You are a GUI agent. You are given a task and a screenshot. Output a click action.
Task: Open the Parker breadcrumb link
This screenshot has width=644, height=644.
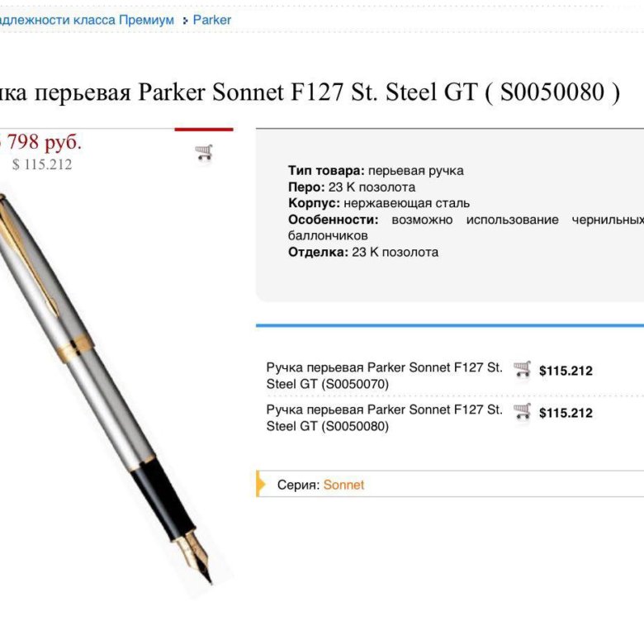click(x=212, y=20)
